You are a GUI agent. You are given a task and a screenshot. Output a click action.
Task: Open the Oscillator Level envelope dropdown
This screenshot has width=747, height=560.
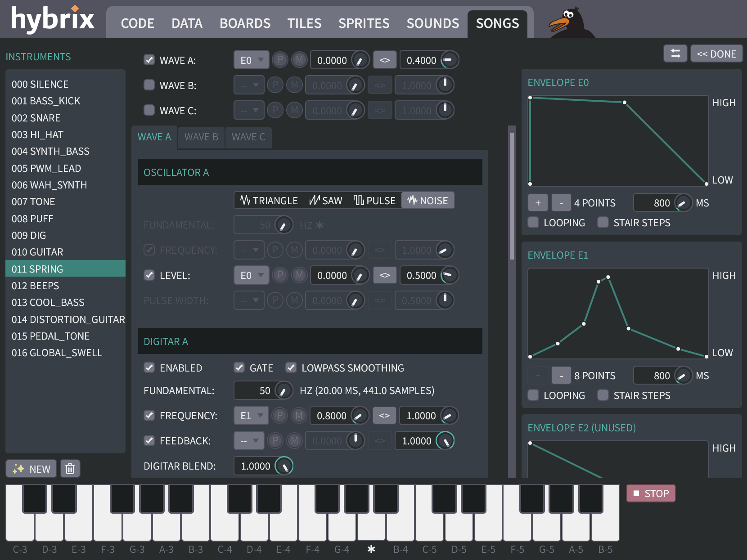(x=251, y=275)
